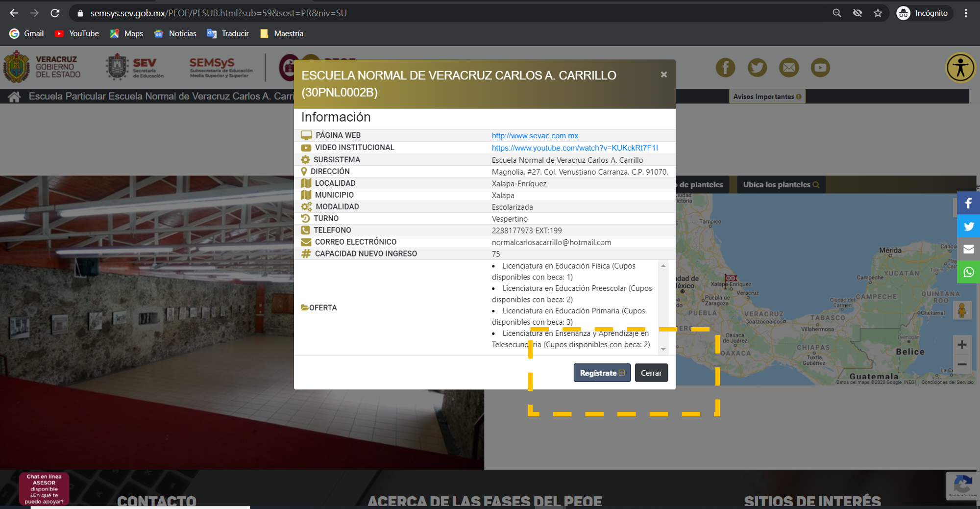The height and width of the screenshot is (509, 980).
Task: Click the Regístrate button
Action: point(602,373)
